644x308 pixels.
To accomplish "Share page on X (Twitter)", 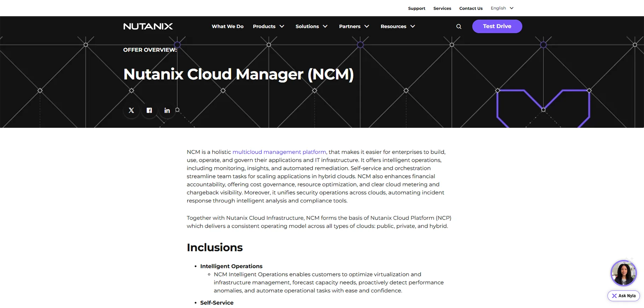I will click(131, 110).
